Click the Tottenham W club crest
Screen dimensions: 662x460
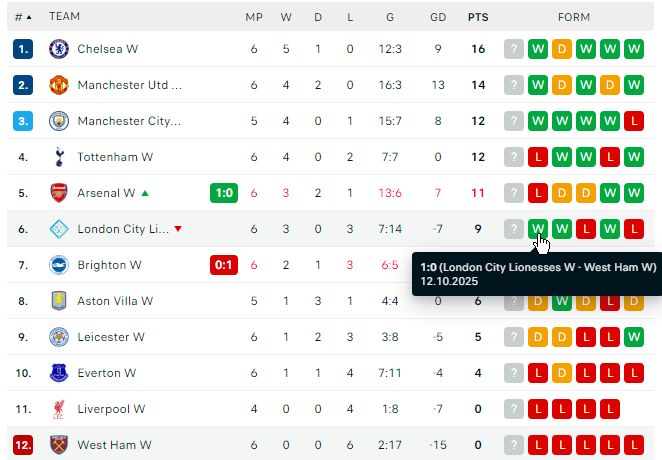tap(59, 157)
